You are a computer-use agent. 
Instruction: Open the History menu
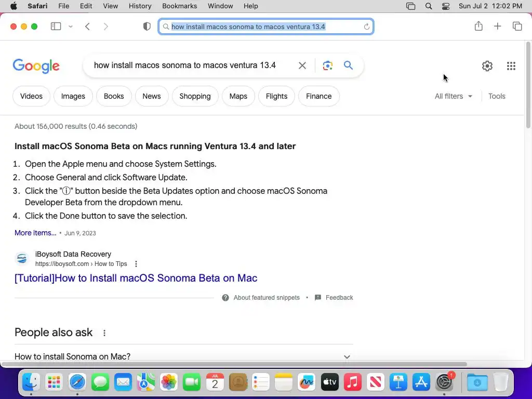point(140,6)
